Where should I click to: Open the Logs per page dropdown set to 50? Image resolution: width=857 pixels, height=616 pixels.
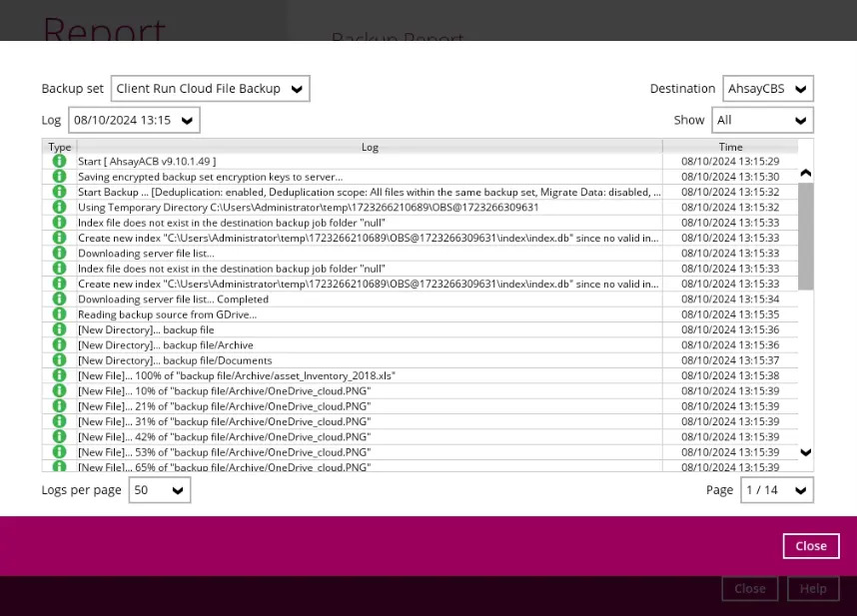[159, 489]
